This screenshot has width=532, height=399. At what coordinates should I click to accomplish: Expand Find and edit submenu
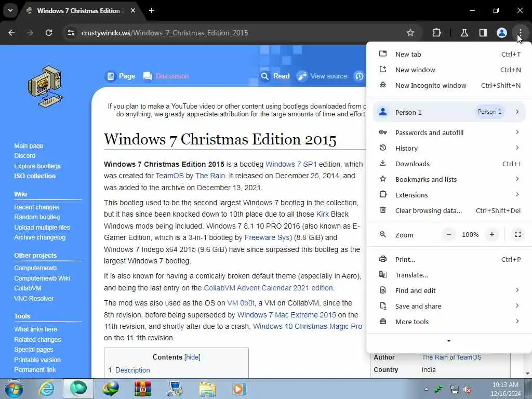pyautogui.click(x=449, y=291)
